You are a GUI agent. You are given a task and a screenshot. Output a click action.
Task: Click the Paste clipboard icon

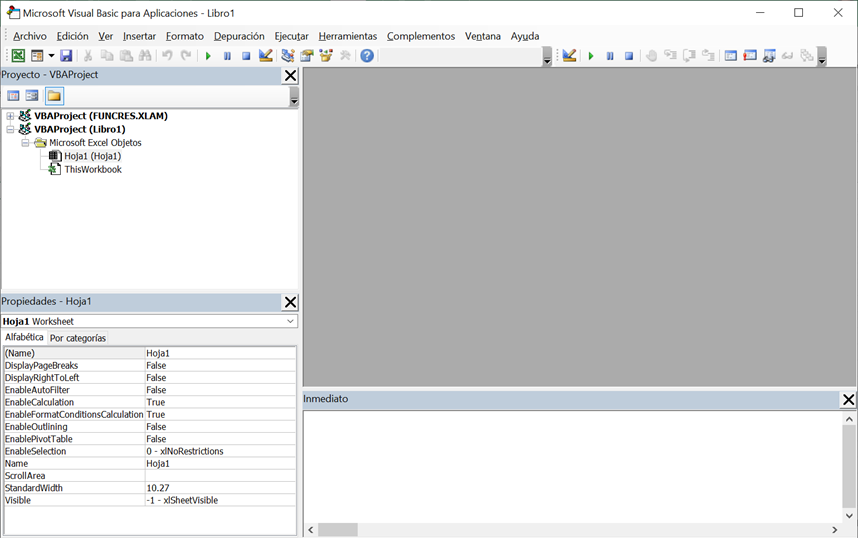tap(126, 55)
